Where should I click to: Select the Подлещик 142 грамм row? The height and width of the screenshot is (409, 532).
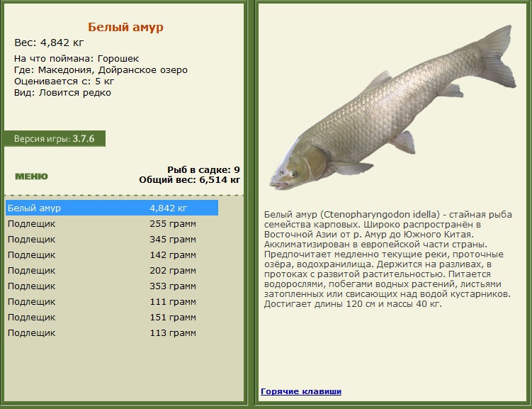(x=112, y=255)
